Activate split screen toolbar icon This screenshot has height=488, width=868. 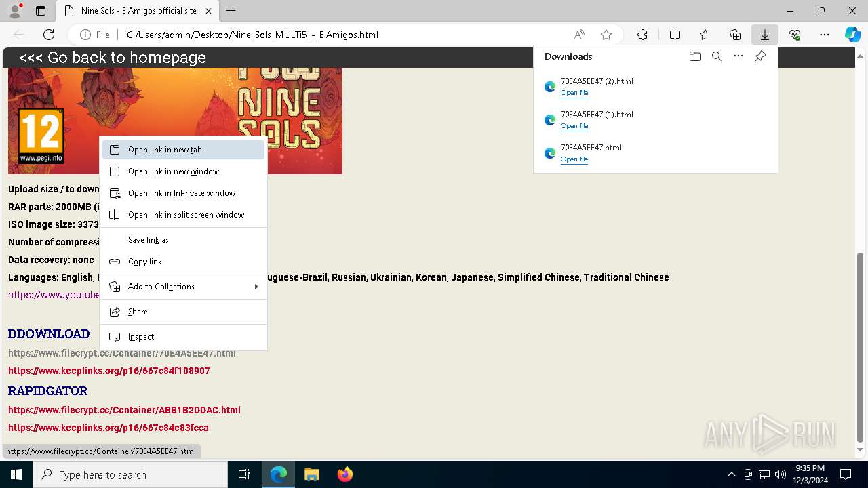pyautogui.click(x=675, y=35)
